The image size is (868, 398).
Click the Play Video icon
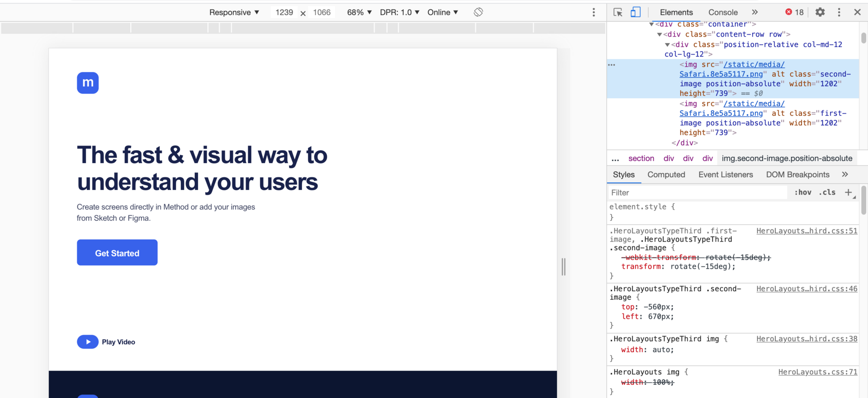coord(88,341)
